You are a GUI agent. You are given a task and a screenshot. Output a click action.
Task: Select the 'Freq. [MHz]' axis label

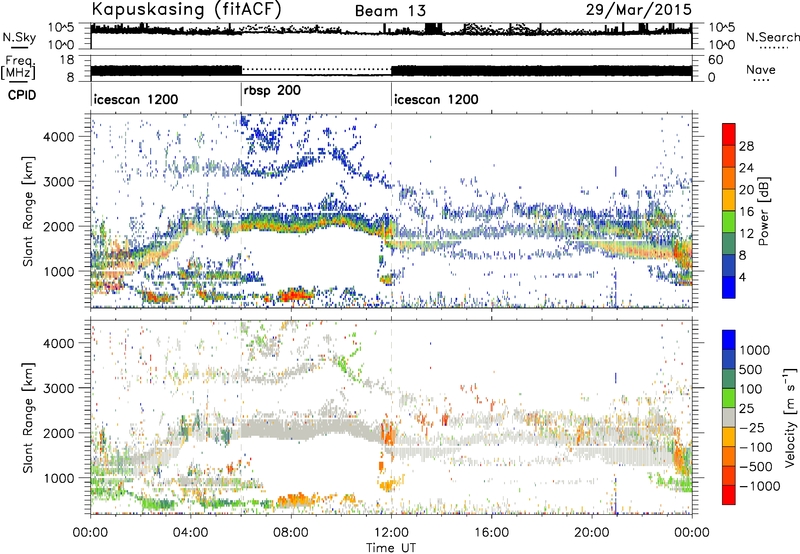(18, 68)
